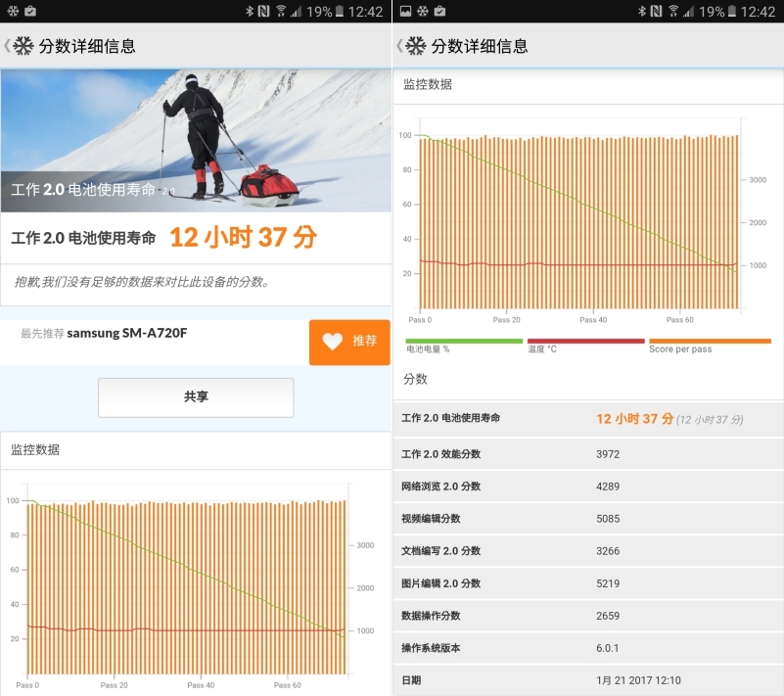Select the 网络浏览 2.0 分数 4289 row
The image size is (784, 696).
[588, 487]
